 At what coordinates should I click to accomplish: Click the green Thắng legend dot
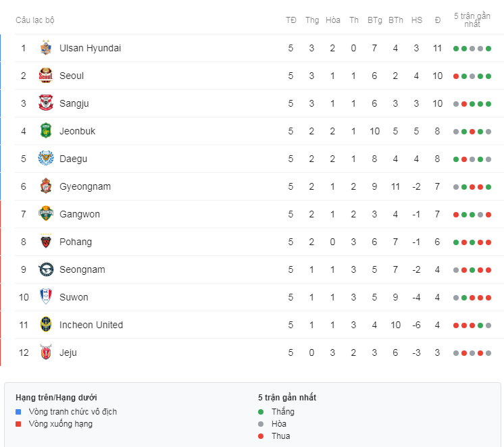point(261,412)
